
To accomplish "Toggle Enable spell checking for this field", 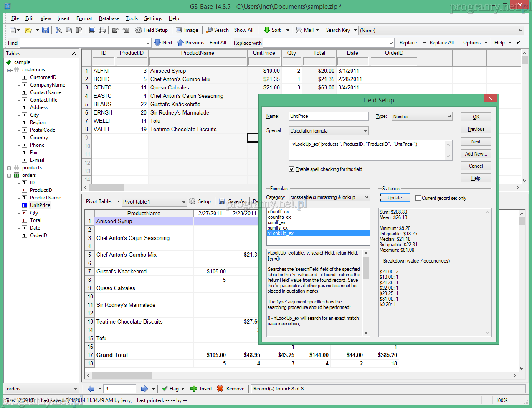I will tap(291, 169).
